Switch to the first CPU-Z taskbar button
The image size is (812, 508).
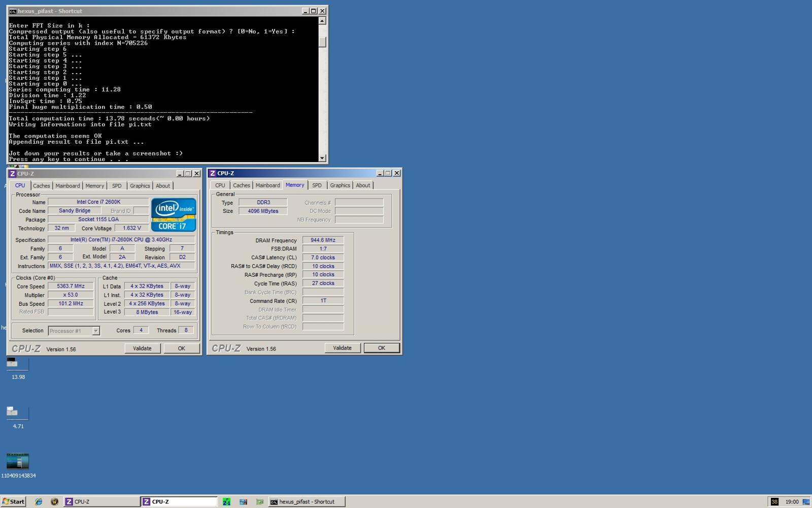(101, 501)
